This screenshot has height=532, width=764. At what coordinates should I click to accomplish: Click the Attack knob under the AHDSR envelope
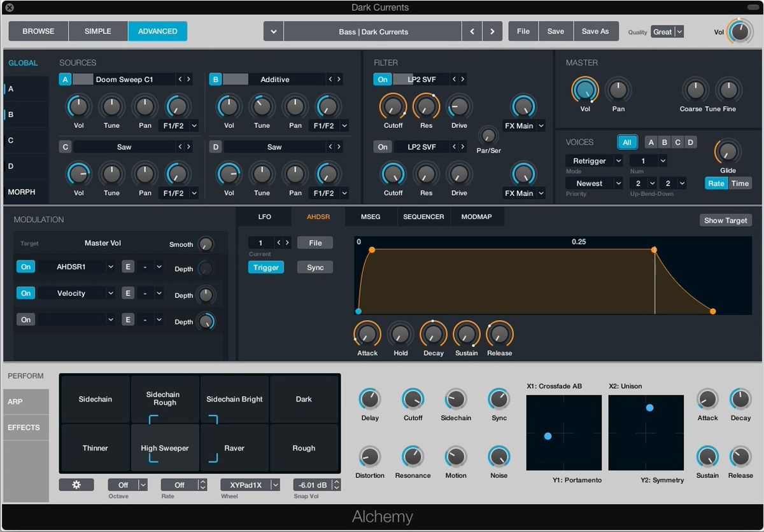tap(367, 333)
